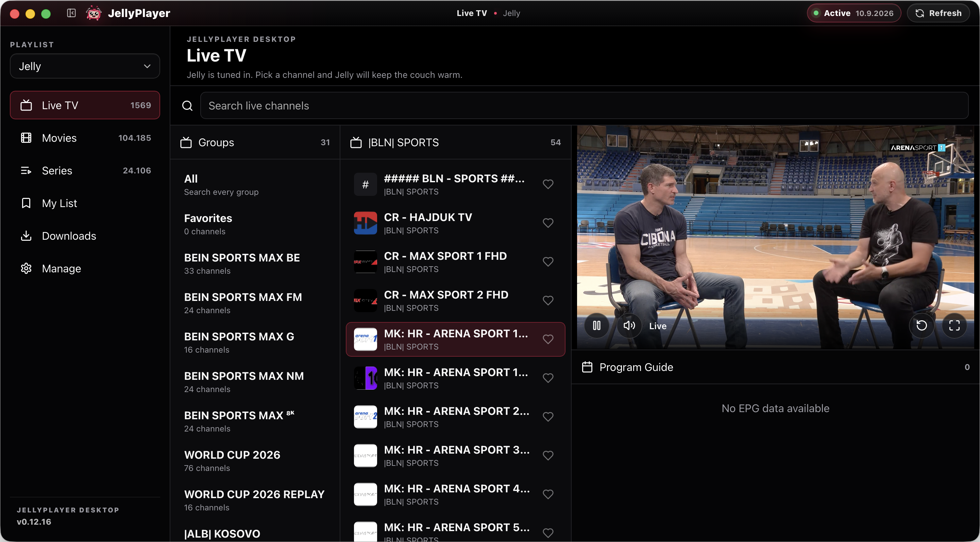Click the No EPG data available message

[x=775, y=408]
